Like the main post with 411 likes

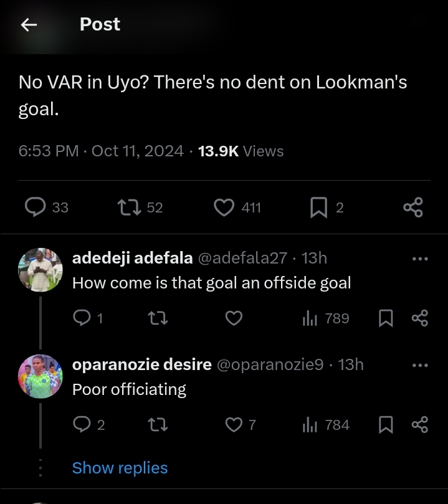click(224, 207)
